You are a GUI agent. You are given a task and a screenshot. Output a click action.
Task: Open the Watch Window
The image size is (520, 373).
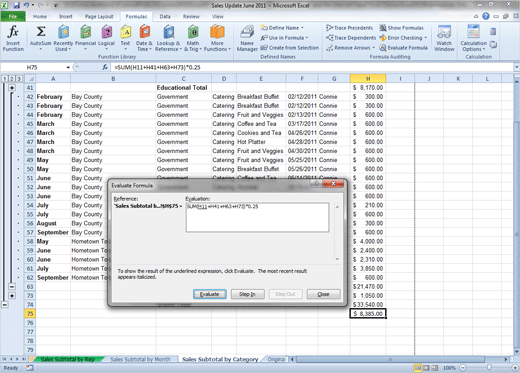[x=444, y=38]
